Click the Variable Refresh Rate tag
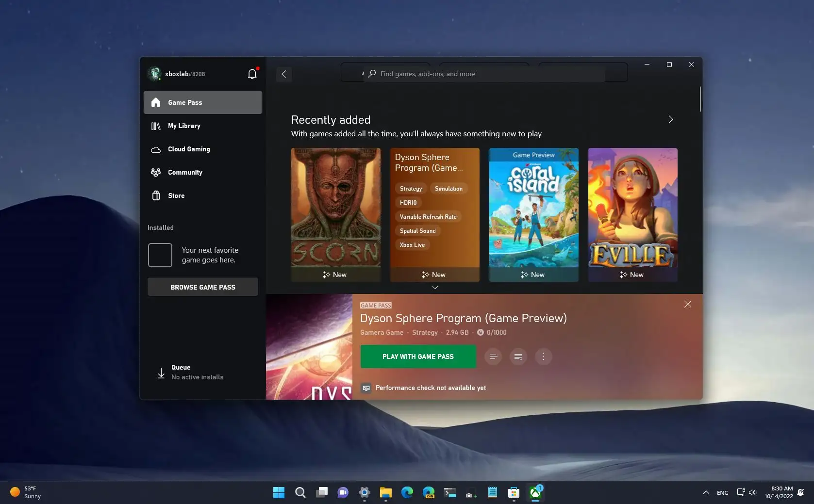The image size is (814, 504). (x=428, y=217)
